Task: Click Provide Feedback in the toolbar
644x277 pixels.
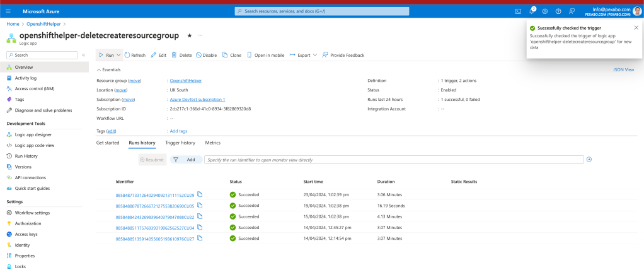Action: [343, 55]
